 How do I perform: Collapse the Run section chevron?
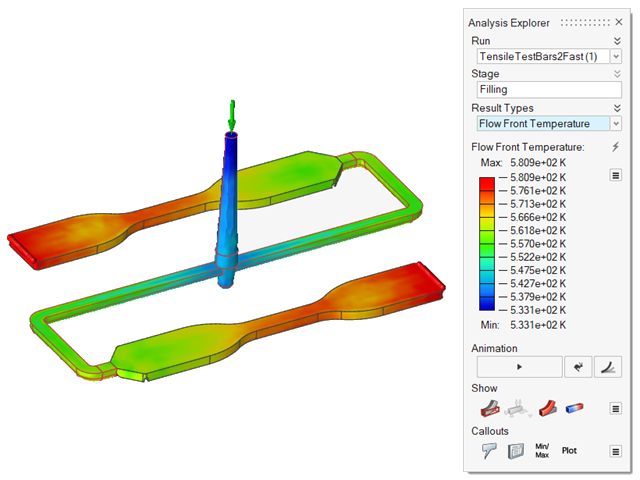tap(617, 41)
